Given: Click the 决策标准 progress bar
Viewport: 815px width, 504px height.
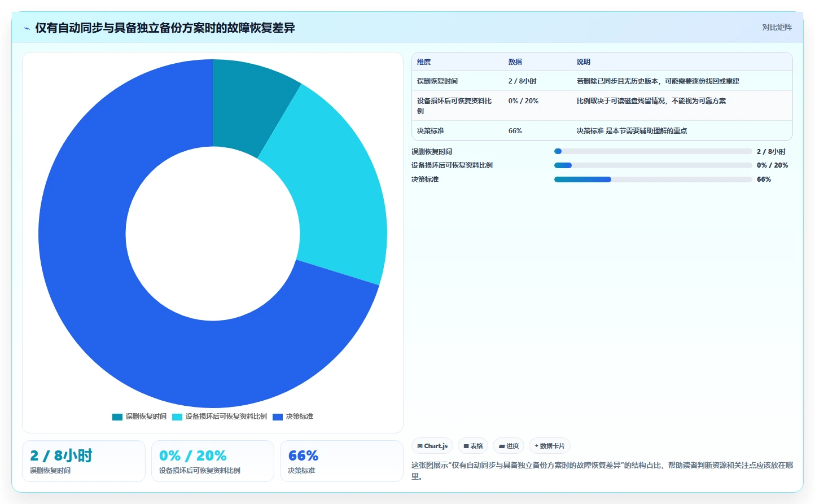Looking at the screenshot, I should pyautogui.click(x=653, y=179).
